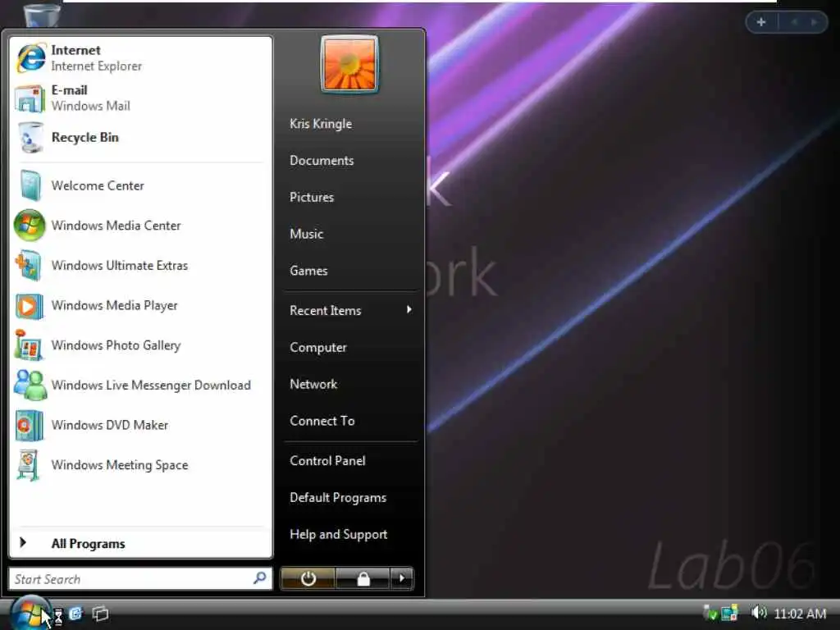Open the Windows Live Messenger Download icon
This screenshot has width=840, height=630.
pos(30,386)
